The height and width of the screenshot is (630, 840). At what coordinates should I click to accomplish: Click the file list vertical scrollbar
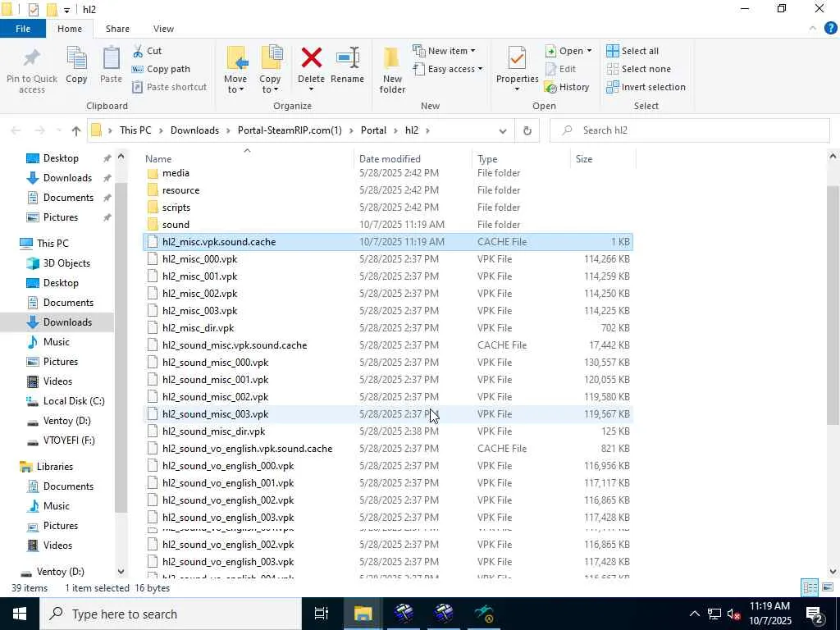[x=833, y=305]
